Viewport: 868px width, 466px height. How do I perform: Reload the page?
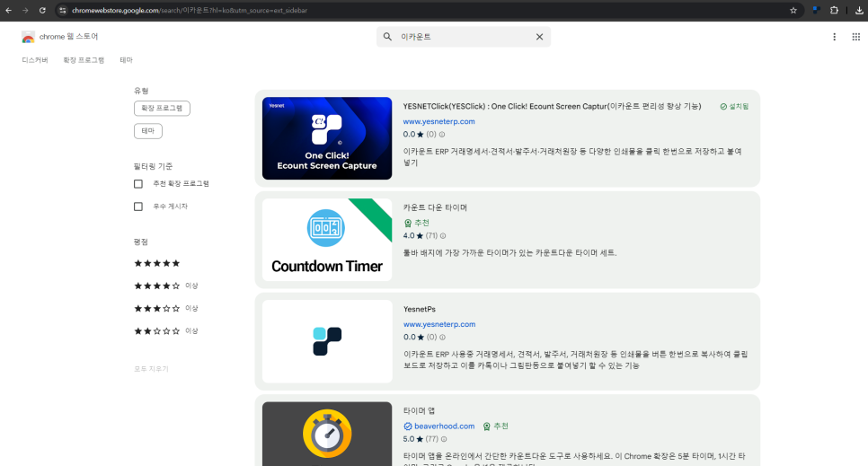pyautogui.click(x=42, y=10)
